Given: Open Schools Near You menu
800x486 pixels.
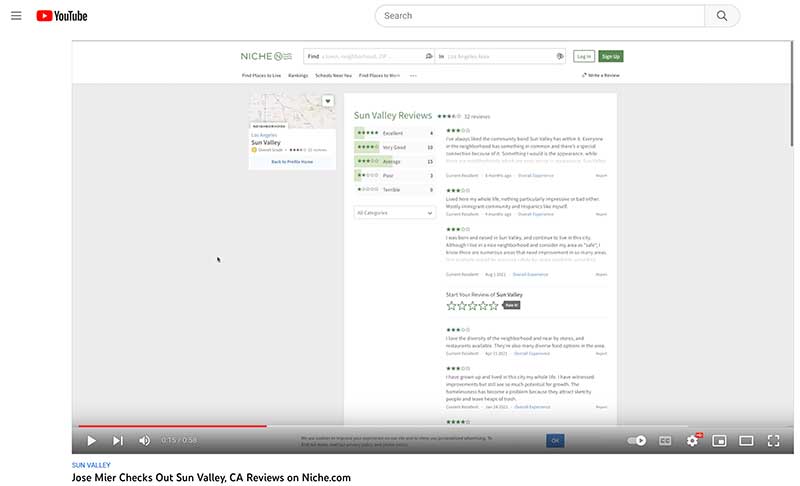Looking at the screenshot, I should 333,75.
